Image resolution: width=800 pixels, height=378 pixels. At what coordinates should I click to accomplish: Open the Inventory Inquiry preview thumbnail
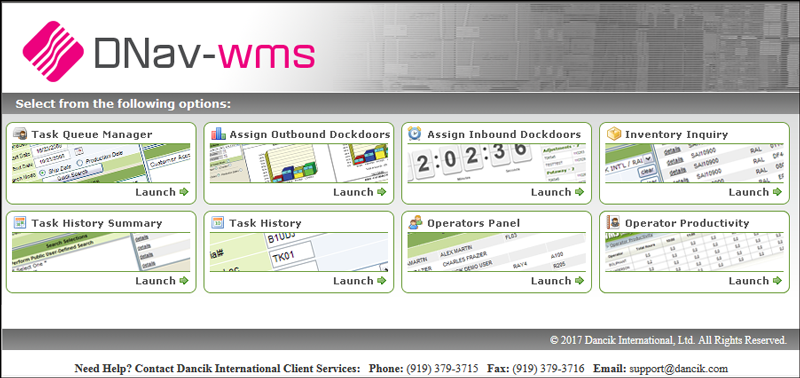point(694,163)
